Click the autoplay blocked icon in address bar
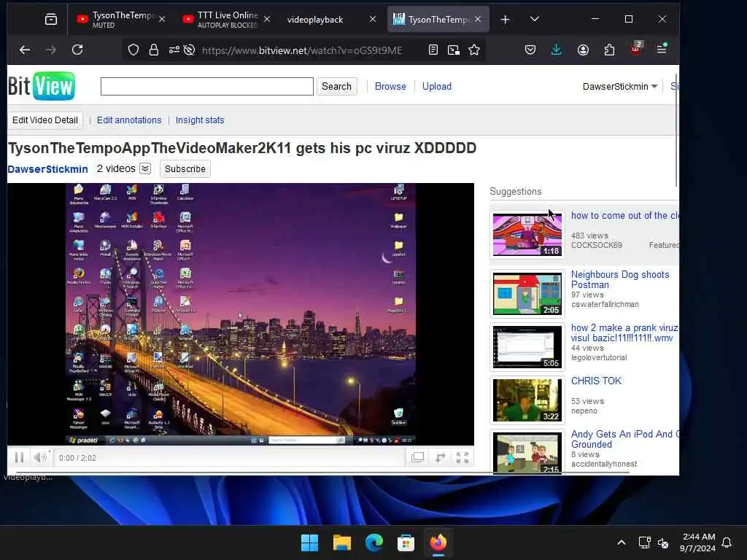Screen dimensions: 747x560 (x=189, y=50)
